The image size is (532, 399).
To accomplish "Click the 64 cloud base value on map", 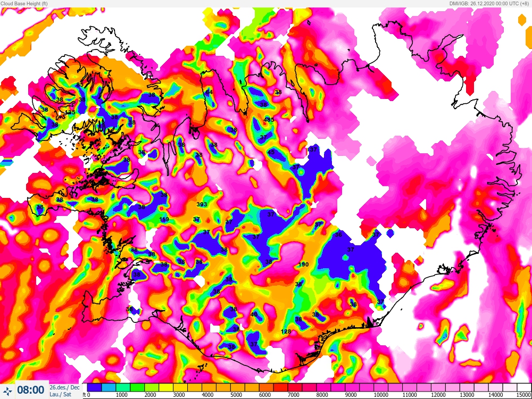I will (209, 92).
